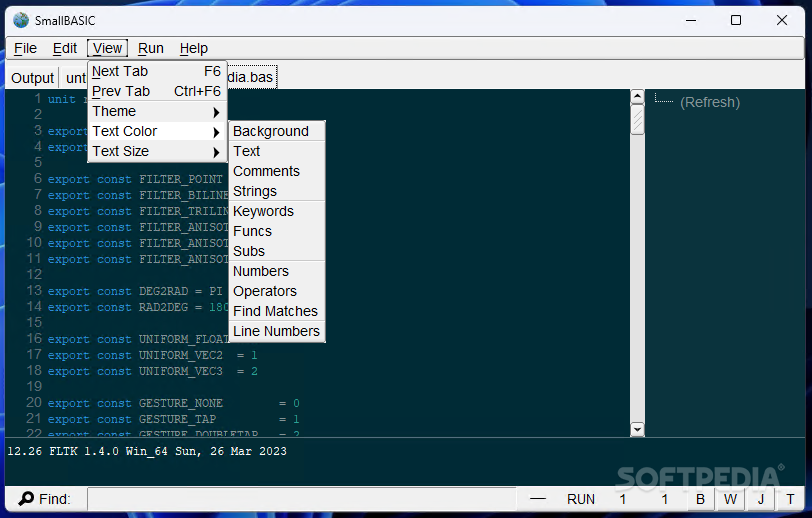Click the scrollbar down arrow
Screen dimensions: 812x518
[637, 429]
